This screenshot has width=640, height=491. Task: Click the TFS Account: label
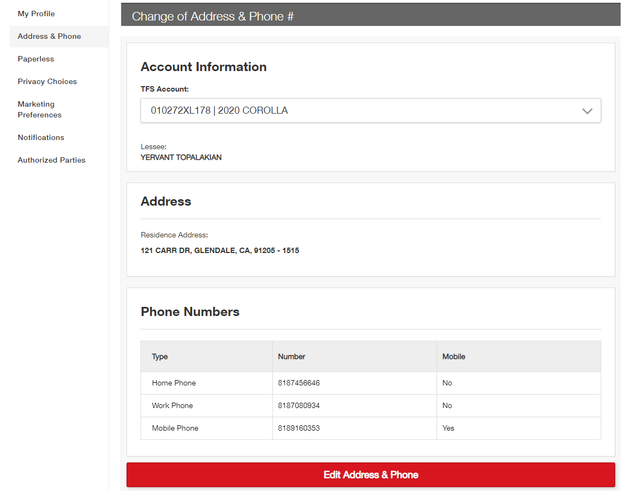pyautogui.click(x=164, y=89)
